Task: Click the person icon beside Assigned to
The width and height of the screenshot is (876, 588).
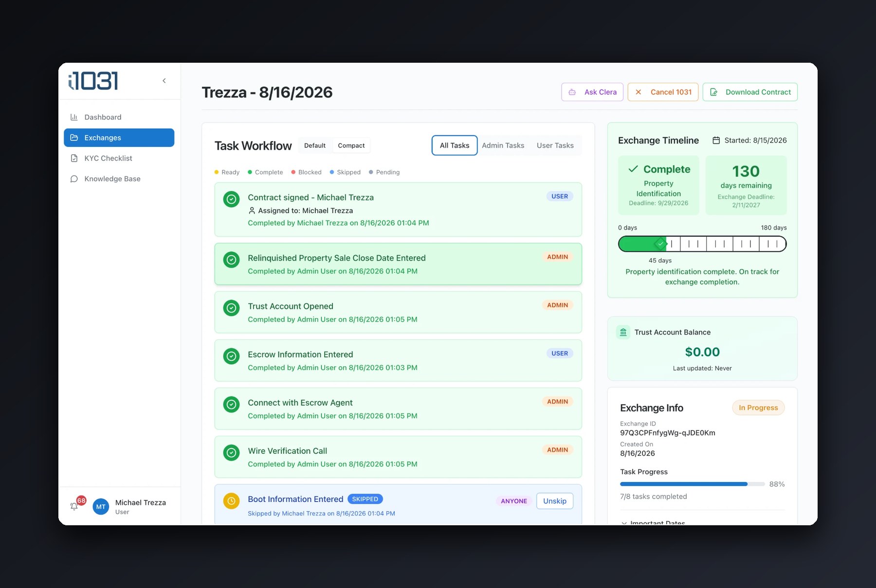Action: [252, 211]
